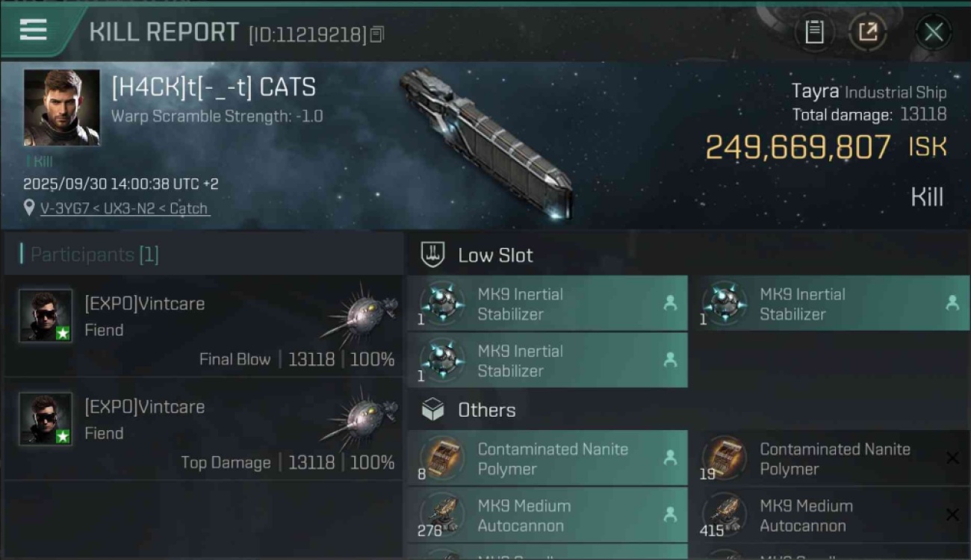View Final Blow Vintcare portrait
This screenshot has height=560, width=971.
click(46, 315)
